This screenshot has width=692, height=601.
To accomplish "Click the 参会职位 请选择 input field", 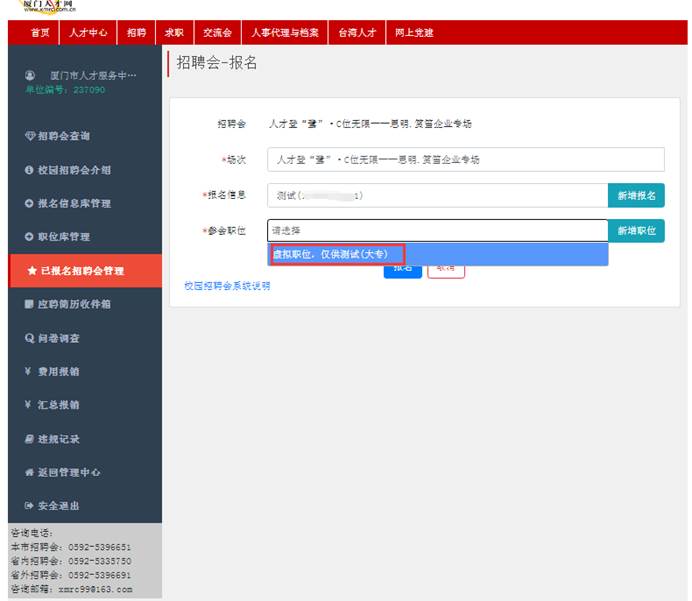I will 437,231.
